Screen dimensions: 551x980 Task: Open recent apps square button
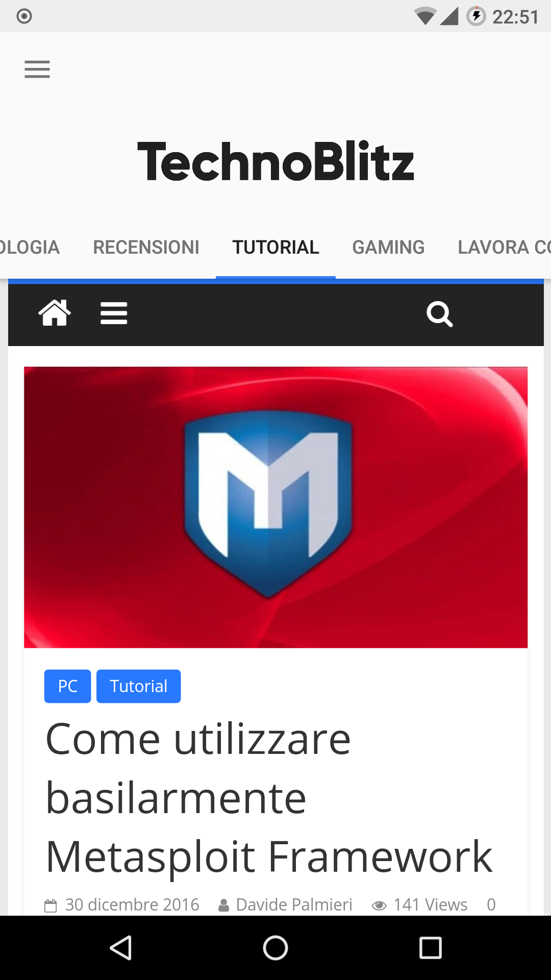pos(430,948)
